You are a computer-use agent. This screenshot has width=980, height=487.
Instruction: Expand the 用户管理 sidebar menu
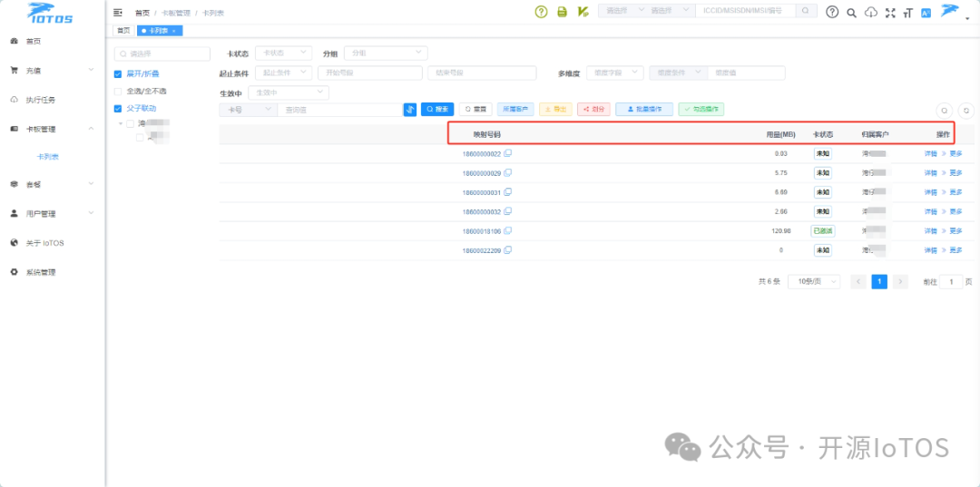(x=53, y=213)
